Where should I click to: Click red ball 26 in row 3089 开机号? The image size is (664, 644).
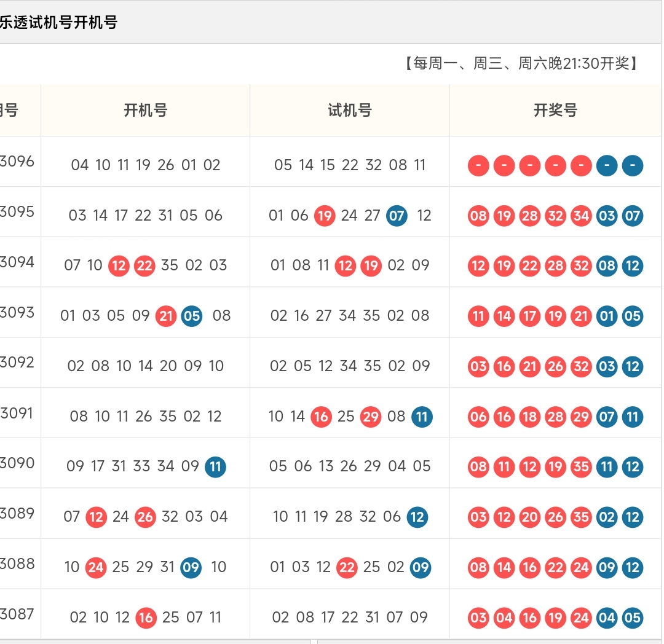tap(145, 517)
